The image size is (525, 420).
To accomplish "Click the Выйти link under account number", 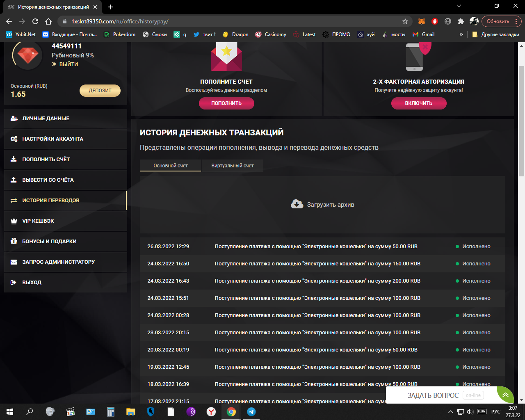I will click(65, 64).
